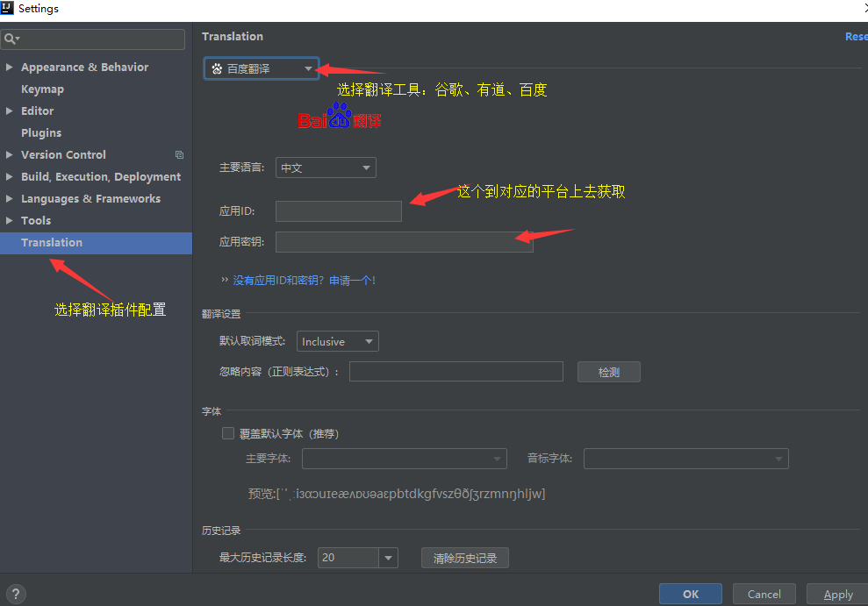Click the Cancel button
Viewport: 868px width, 606px height.
coord(764,595)
